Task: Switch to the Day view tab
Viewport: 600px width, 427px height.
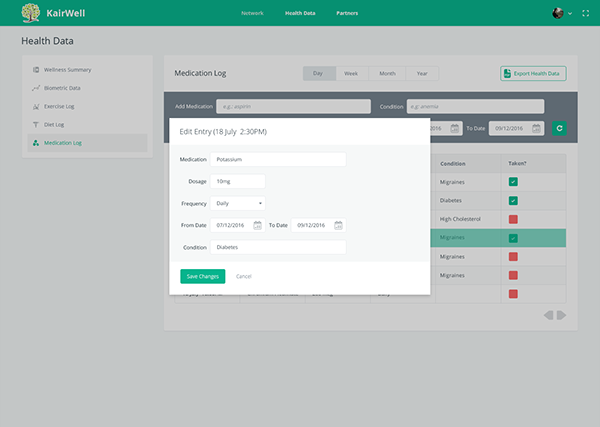Action: 319,73
